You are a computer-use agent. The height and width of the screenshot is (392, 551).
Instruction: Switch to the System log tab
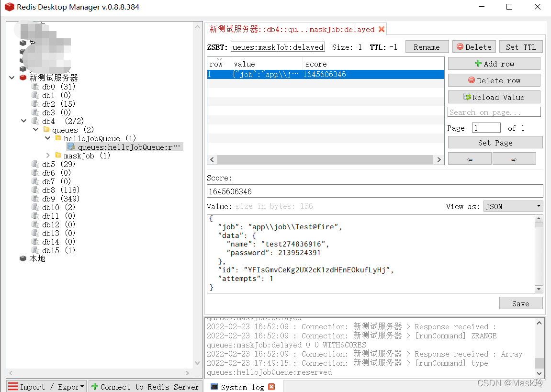(x=242, y=387)
